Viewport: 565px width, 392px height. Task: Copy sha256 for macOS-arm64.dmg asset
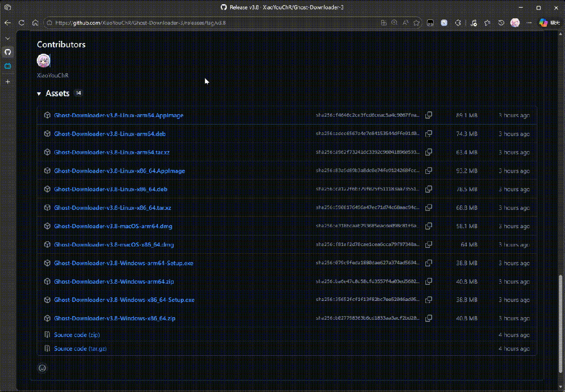click(428, 226)
